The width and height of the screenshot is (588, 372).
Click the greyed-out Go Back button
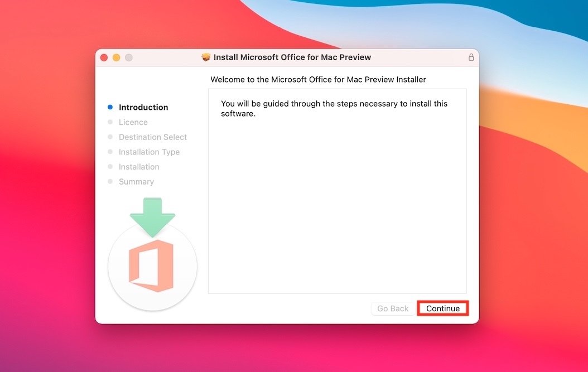[x=393, y=308]
